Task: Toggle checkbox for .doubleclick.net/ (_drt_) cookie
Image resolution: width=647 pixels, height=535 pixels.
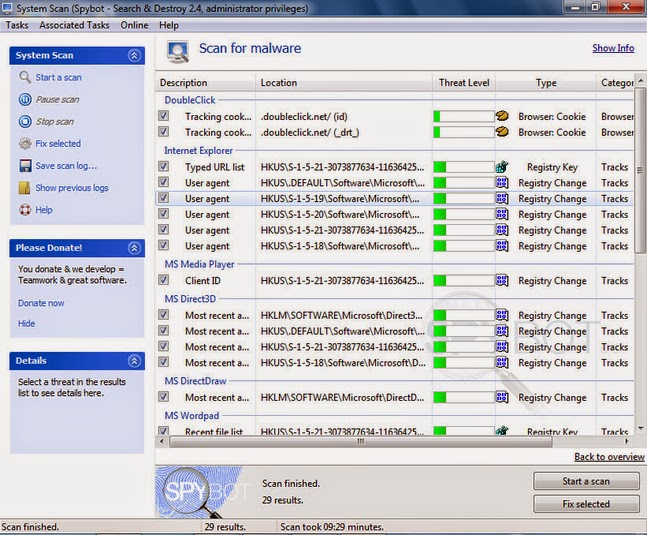Action: pyautogui.click(x=163, y=132)
